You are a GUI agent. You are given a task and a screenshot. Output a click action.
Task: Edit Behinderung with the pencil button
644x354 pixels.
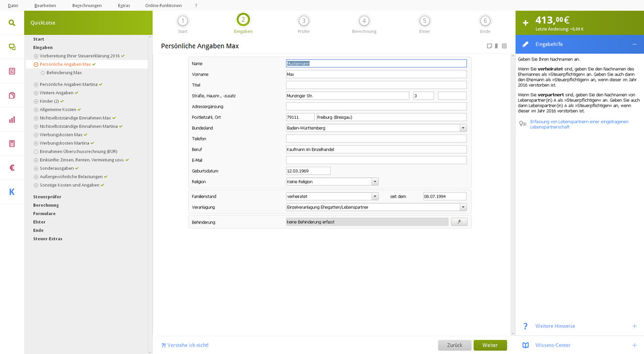point(459,222)
